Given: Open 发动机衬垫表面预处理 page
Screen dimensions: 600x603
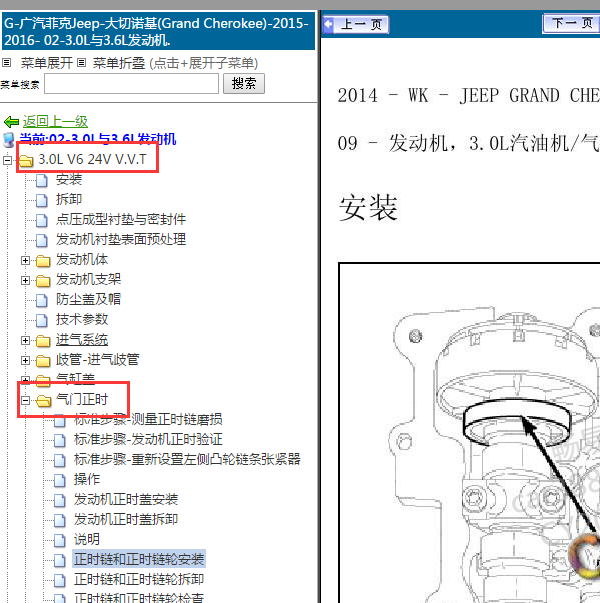Looking at the screenshot, I should [x=121, y=240].
